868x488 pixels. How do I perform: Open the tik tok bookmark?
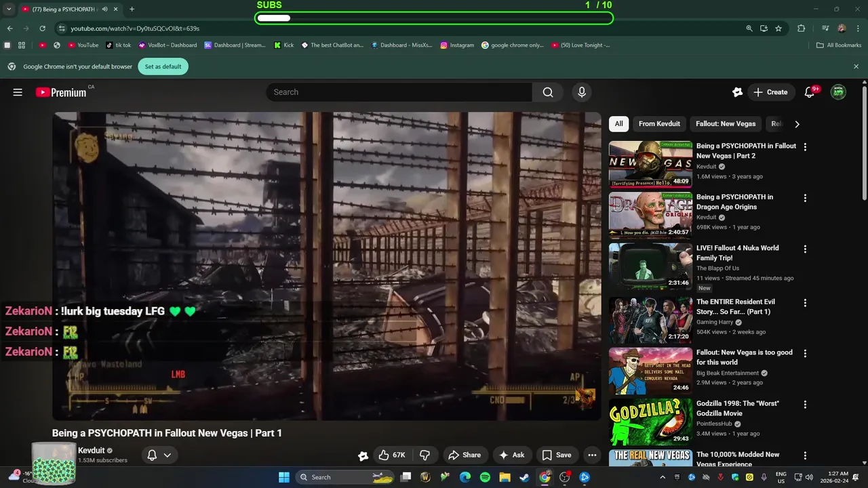pos(119,45)
